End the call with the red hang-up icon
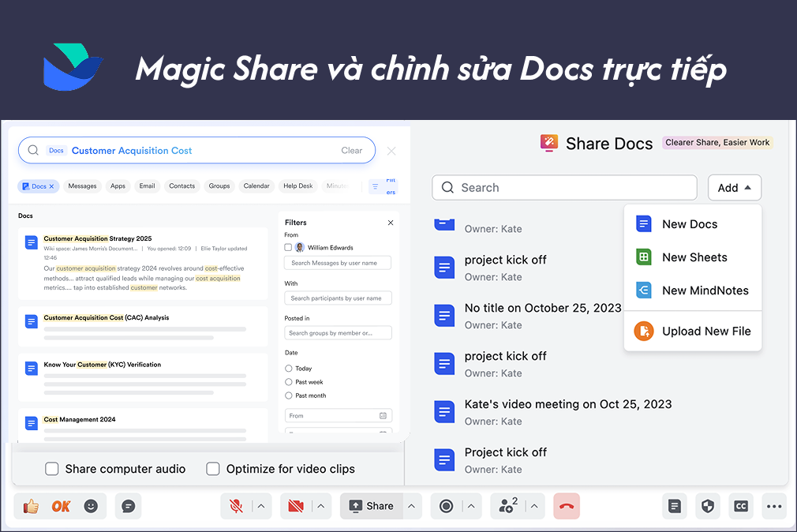797x532 pixels. pos(567,506)
